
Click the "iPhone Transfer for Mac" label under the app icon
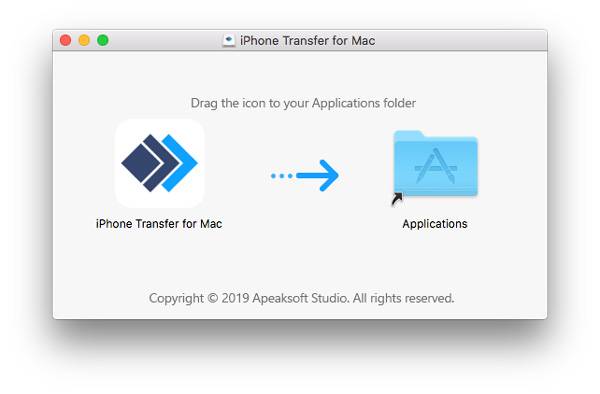pos(159,224)
